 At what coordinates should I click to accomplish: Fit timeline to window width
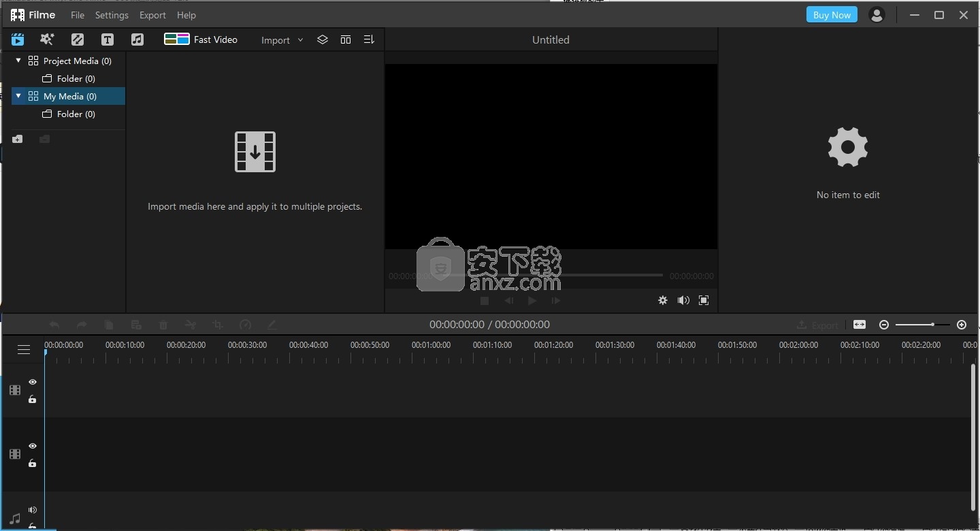coord(860,325)
